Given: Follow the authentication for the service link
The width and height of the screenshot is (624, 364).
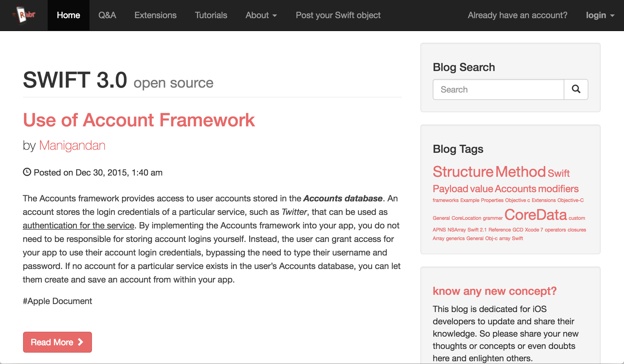Looking at the screenshot, I should 78,226.
